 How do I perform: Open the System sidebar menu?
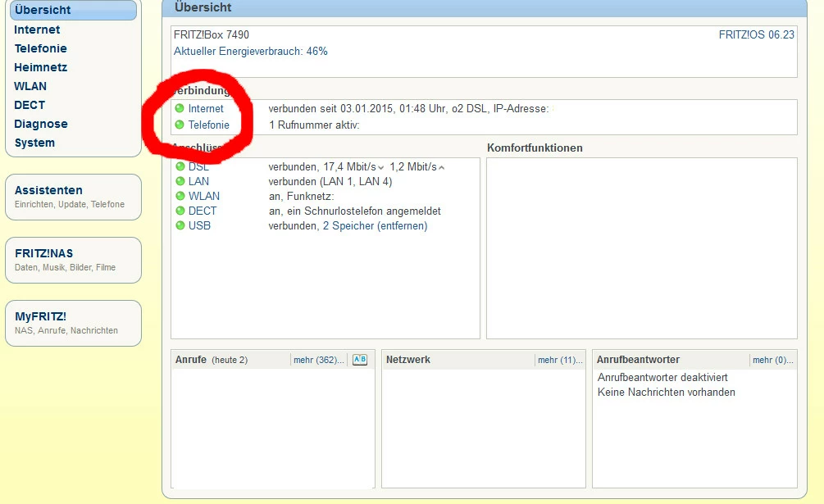click(34, 143)
